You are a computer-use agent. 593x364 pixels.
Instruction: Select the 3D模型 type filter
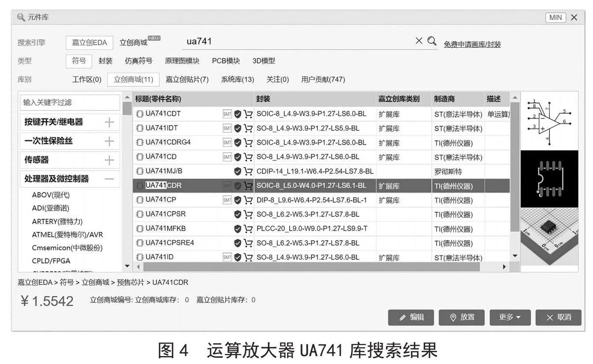(264, 61)
